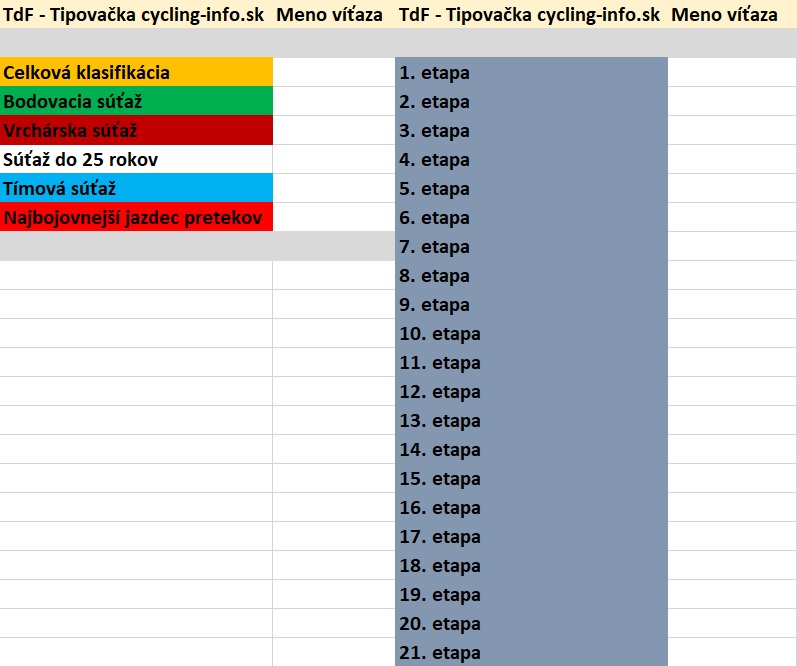Select the 9. etapa row label
This screenshot has width=797, height=666.
[x=531, y=305]
